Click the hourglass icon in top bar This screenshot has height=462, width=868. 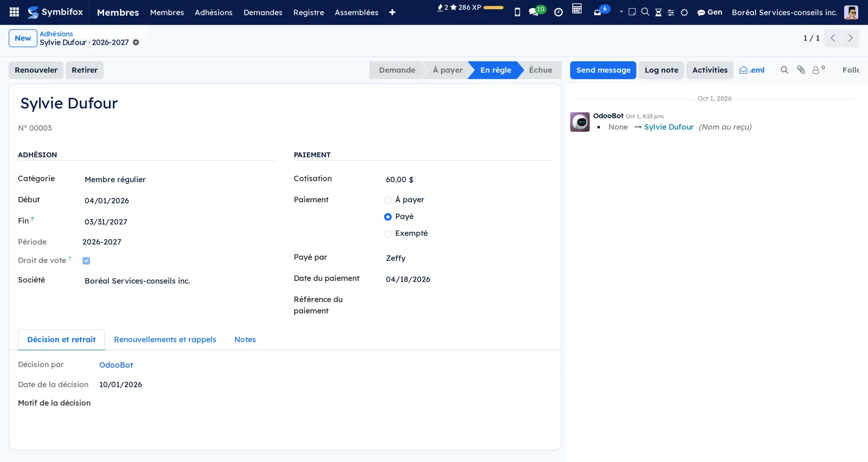point(658,12)
